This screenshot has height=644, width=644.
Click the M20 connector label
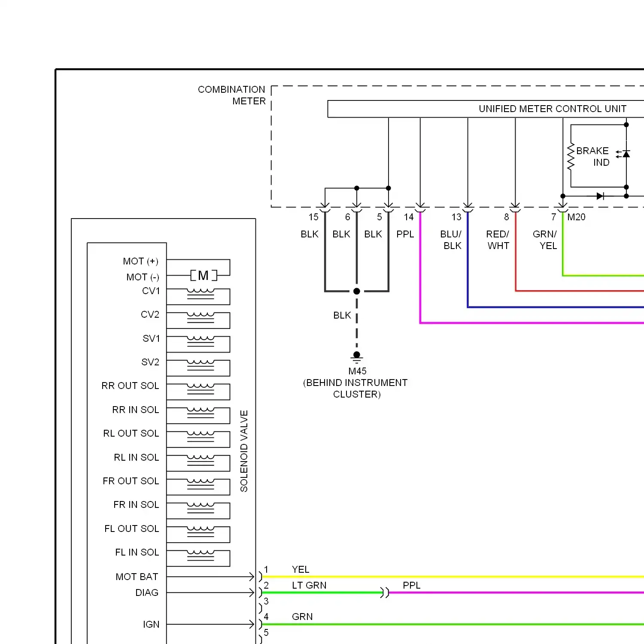click(576, 217)
